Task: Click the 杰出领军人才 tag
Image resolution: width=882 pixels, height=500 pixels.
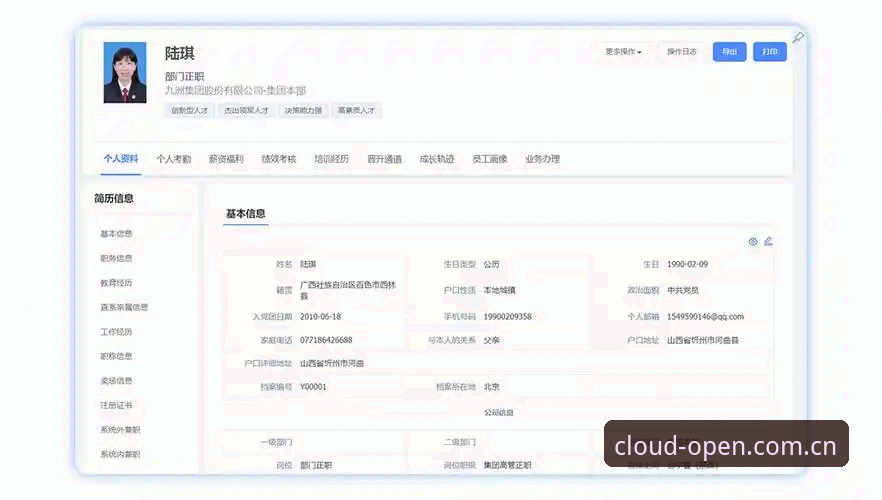Action: click(246, 111)
